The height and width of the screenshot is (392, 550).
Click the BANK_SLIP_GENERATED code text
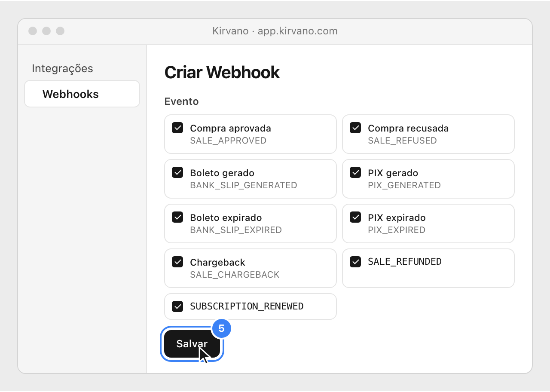tap(244, 185)
